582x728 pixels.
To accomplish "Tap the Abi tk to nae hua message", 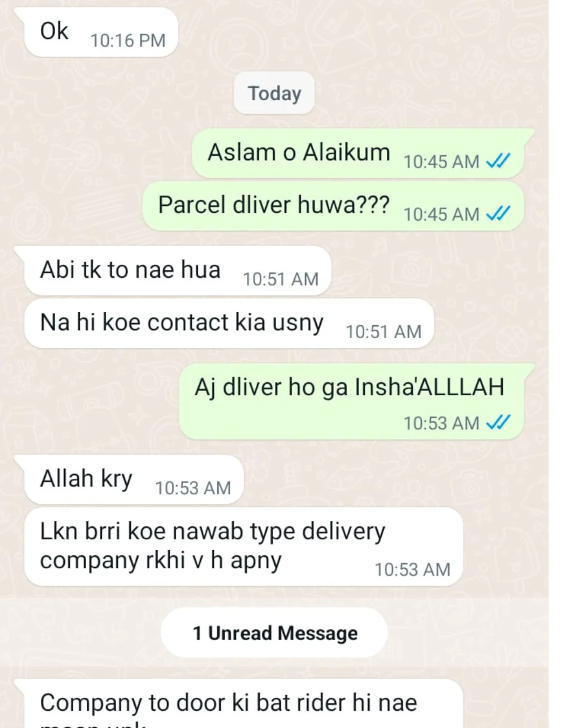I will [x=178, y=271].
